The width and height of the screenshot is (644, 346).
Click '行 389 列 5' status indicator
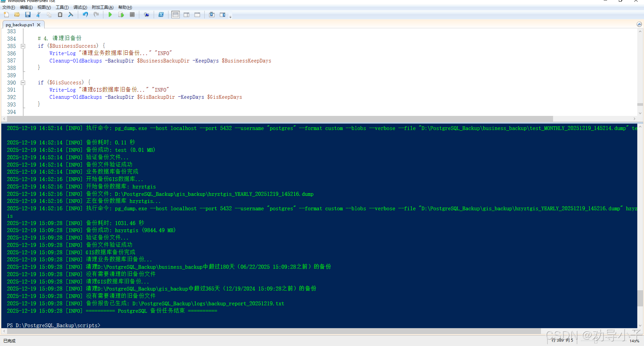pyautogui.click(x=562, y=340)
